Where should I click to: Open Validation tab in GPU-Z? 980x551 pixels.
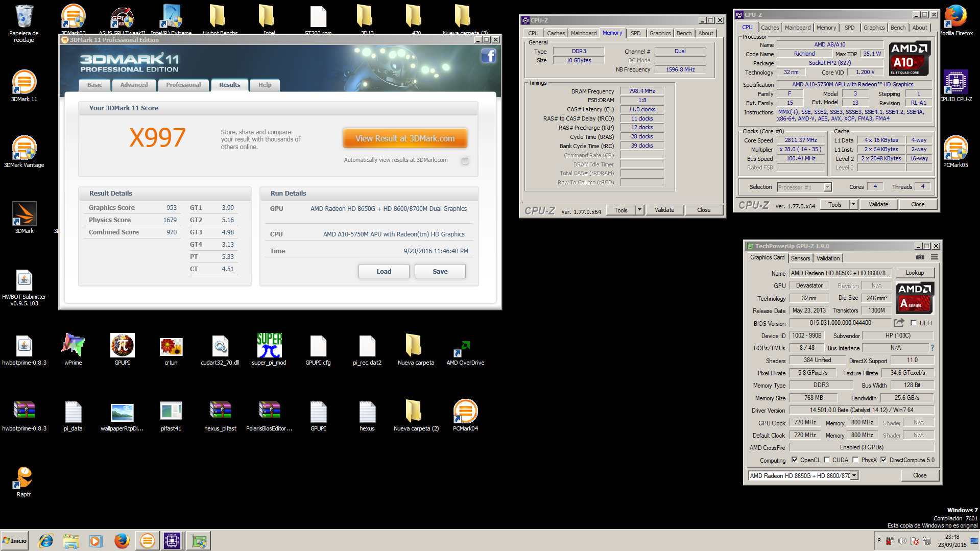[828, 258]
